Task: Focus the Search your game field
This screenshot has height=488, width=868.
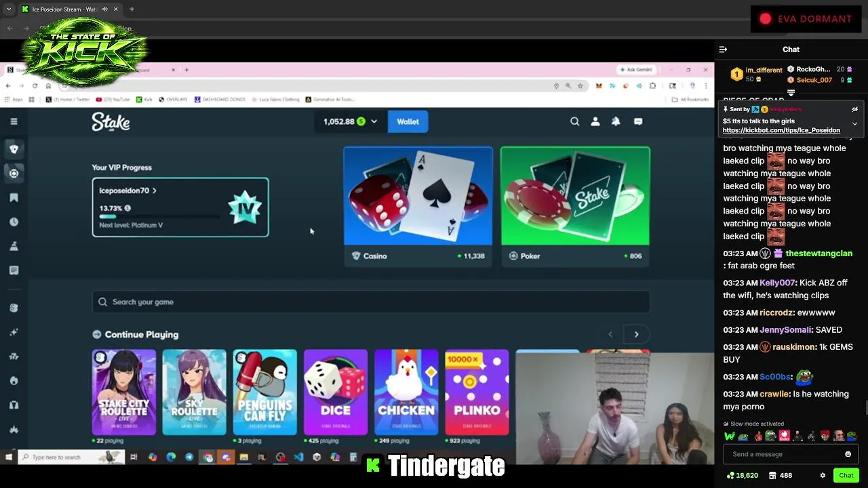Action: [x=371, y=302]
